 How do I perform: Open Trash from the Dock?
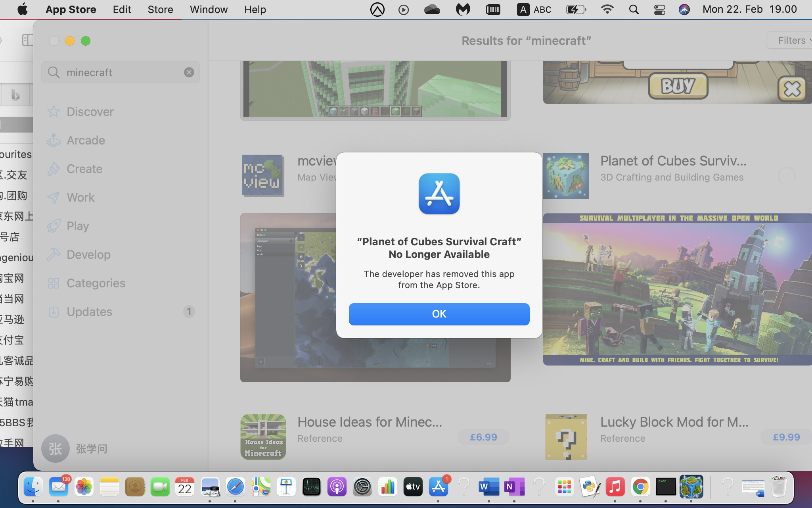click(779, 487)
